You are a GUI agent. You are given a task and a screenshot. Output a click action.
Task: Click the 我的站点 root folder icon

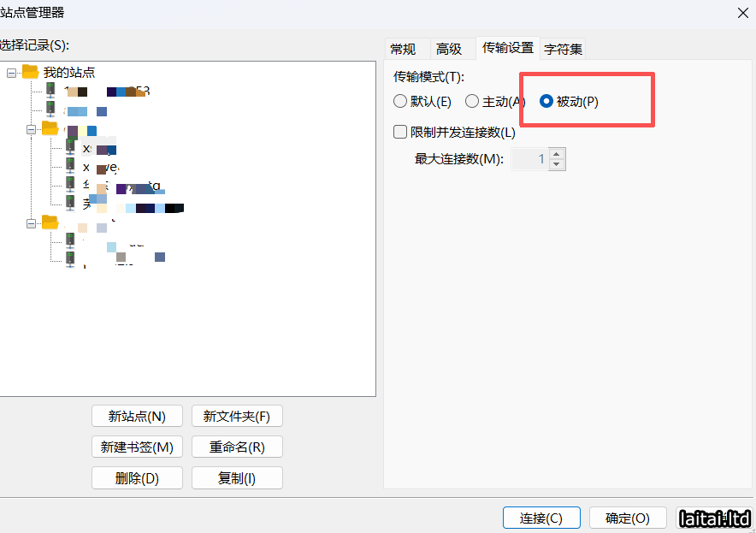31,72
